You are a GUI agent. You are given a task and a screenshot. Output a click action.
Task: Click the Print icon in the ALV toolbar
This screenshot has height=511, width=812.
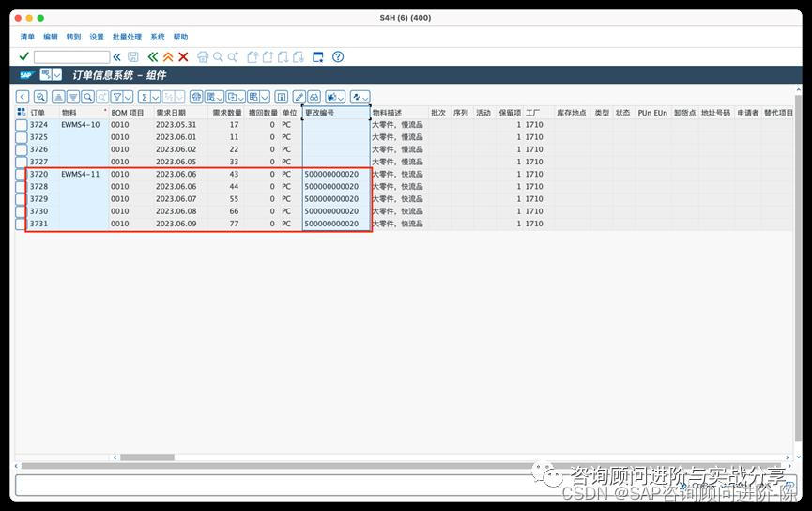tap(196, 97)
